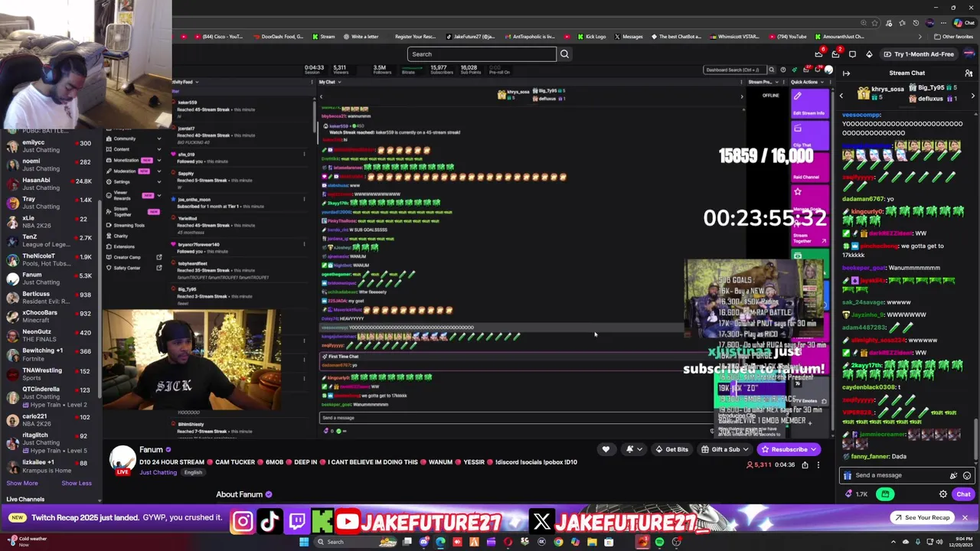Click the Copilot Chat button in Edge toolbar
The height and width of the screenshot is (551, 980).
[965, 23]
